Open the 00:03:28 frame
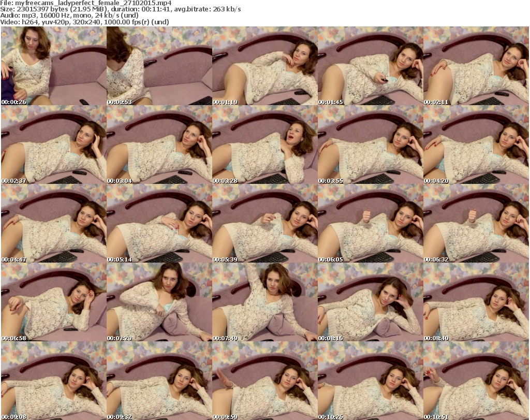 click(264, 144)
